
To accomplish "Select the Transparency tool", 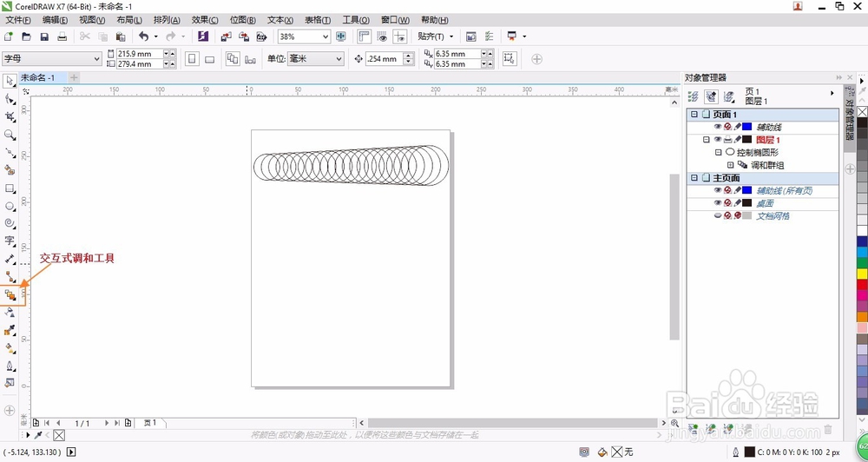I will click(10, 313).
